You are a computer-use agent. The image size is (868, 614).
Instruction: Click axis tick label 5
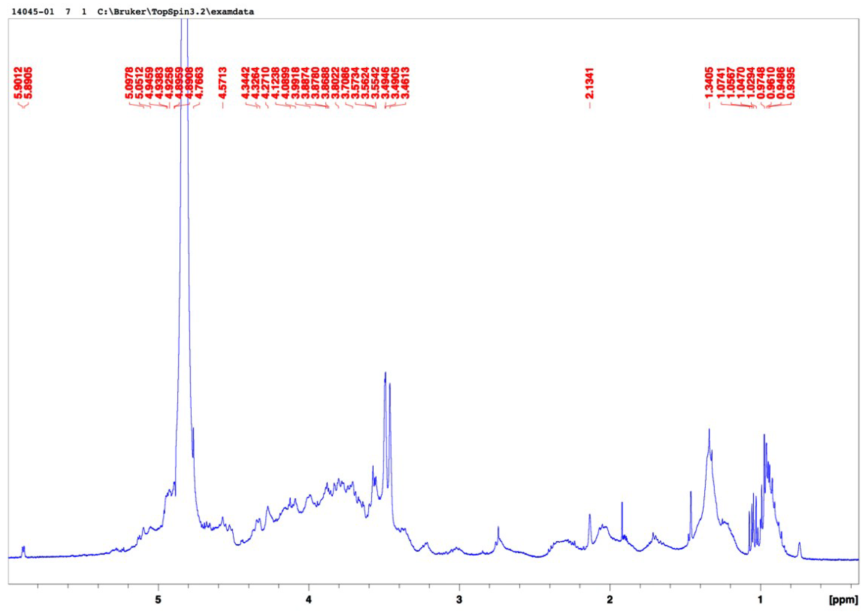(158, 600)
